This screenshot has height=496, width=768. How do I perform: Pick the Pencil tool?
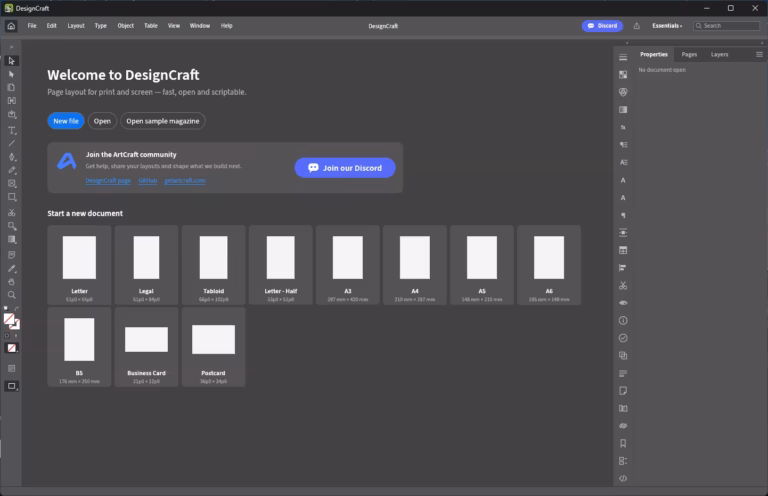coord(11,170)
